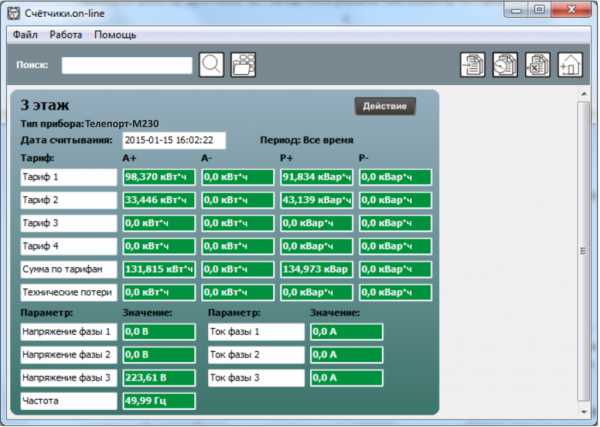Click the Ток фазы 1 value field
600x427 pixels.
tap(346, 331)
